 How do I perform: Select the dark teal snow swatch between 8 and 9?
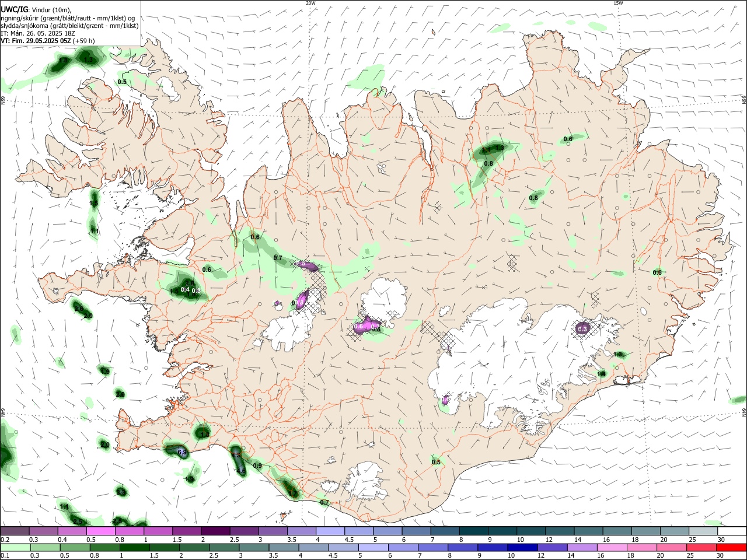[x=473, y=531]
